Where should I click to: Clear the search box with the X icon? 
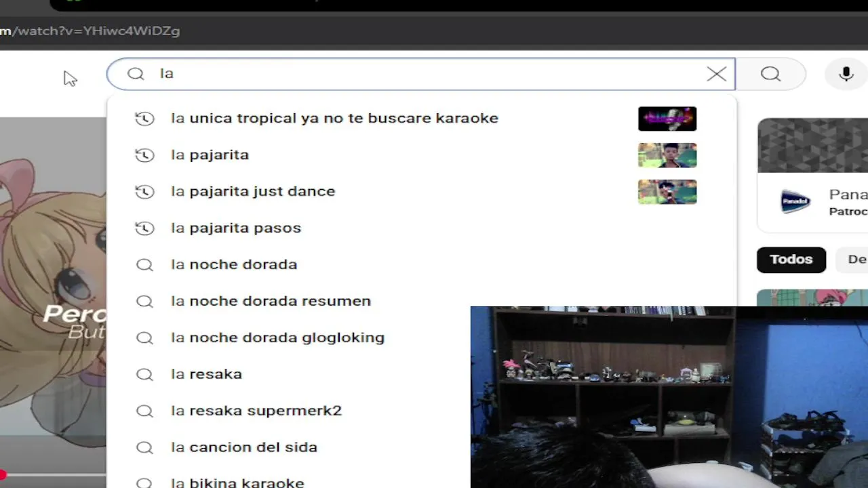click(716, 74)
